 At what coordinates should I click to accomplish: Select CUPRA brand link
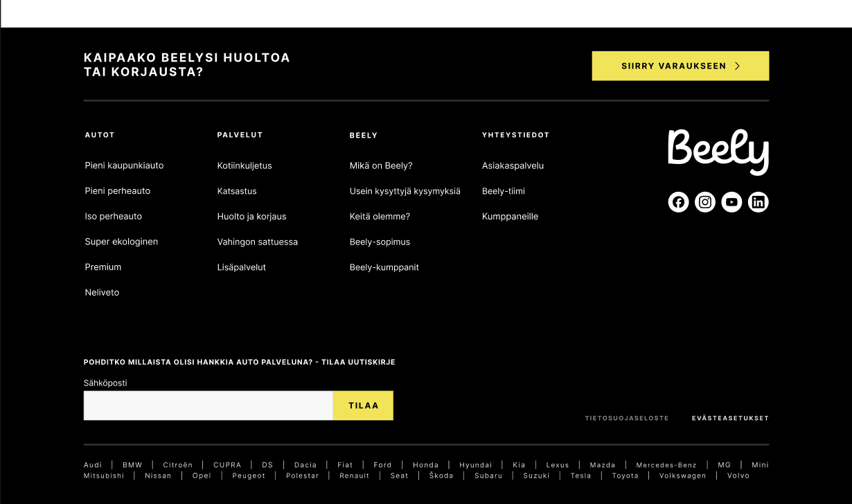click(x=227, y=465)
